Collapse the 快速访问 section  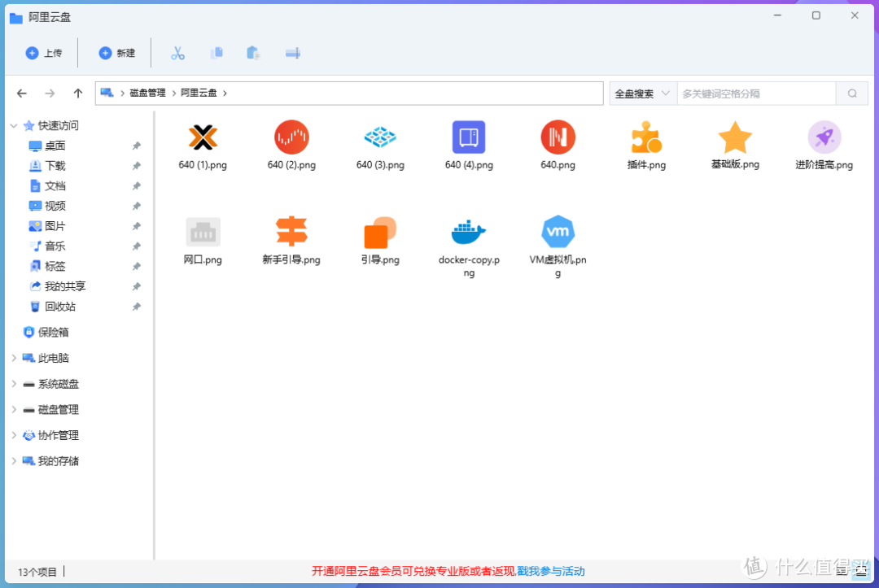point(13,124)
